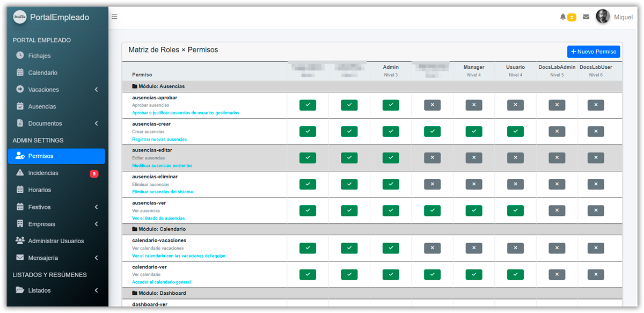The height and width of the screenshot is (313, 644).
Task: Toggle ausencias-crear permission for Usuario
Action: coord(515,132)
